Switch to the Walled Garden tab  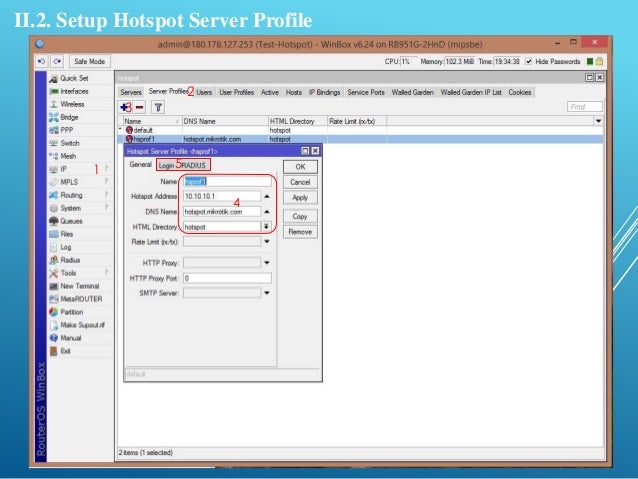click(413, 92)
